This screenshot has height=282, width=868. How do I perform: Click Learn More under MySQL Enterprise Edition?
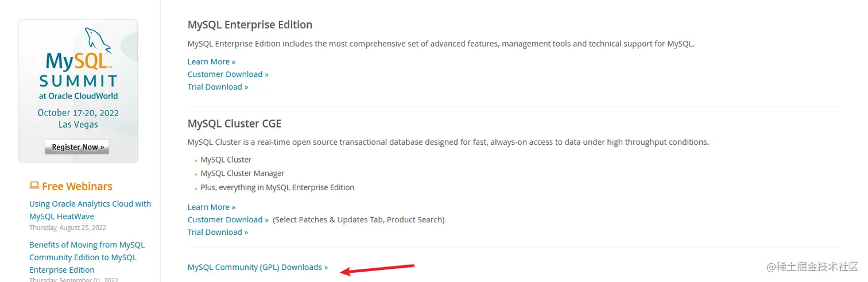coord(211,61)
